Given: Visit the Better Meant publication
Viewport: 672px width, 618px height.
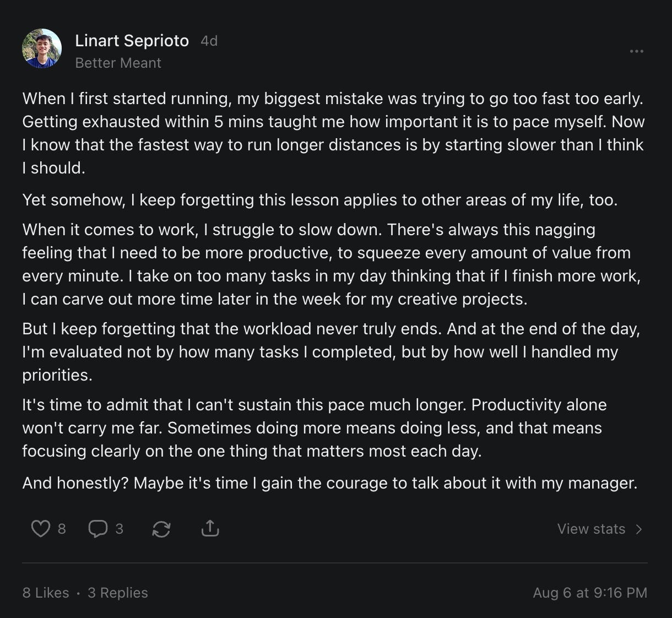Looking at the screenshot, I should 118,63.
